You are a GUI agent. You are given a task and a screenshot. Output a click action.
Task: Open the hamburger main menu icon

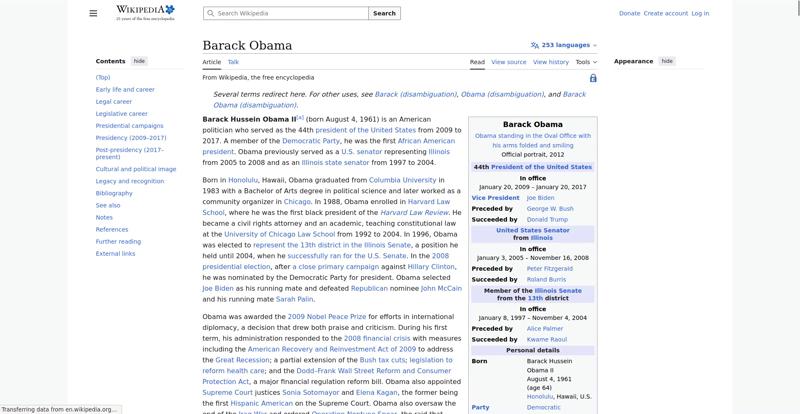pos(93,13)
